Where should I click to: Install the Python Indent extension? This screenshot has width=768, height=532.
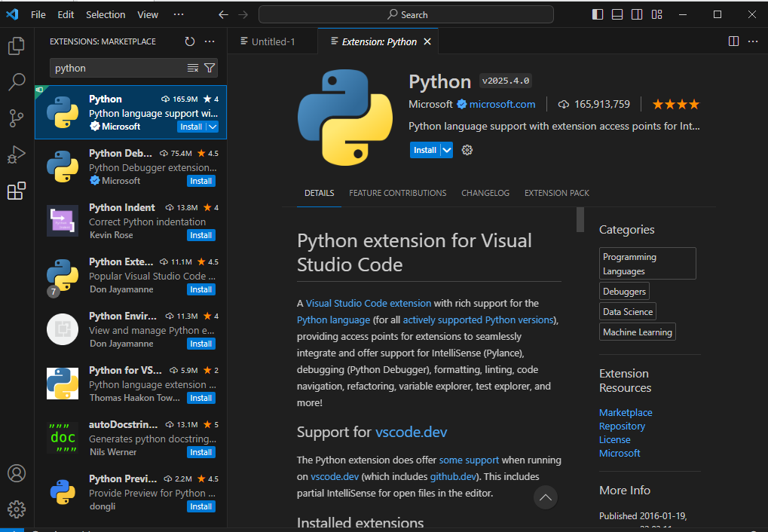200,236
